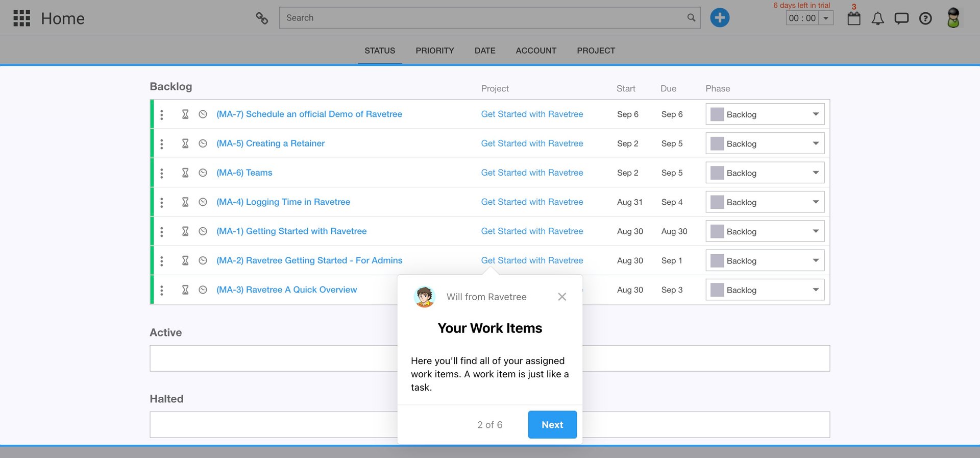
Task: Click the clock icon on MA-1 row
Action: coord(203,231)
